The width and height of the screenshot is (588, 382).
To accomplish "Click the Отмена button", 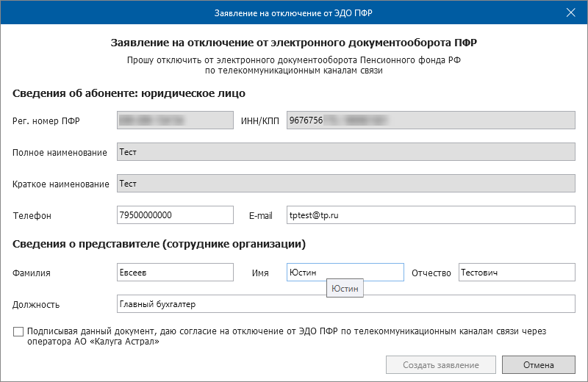I will click(x=538, y=365).
